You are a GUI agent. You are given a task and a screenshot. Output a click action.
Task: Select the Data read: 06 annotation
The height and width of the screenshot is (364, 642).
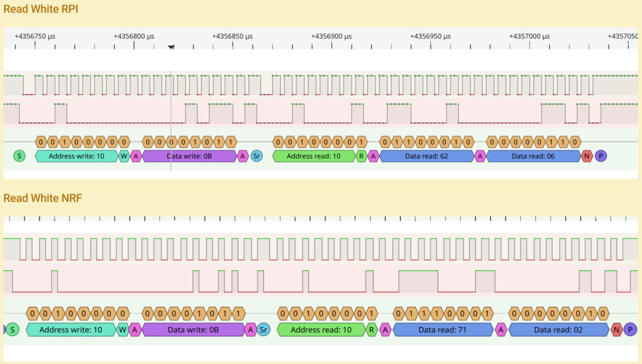pyautogui.click(x=534, y=156)
